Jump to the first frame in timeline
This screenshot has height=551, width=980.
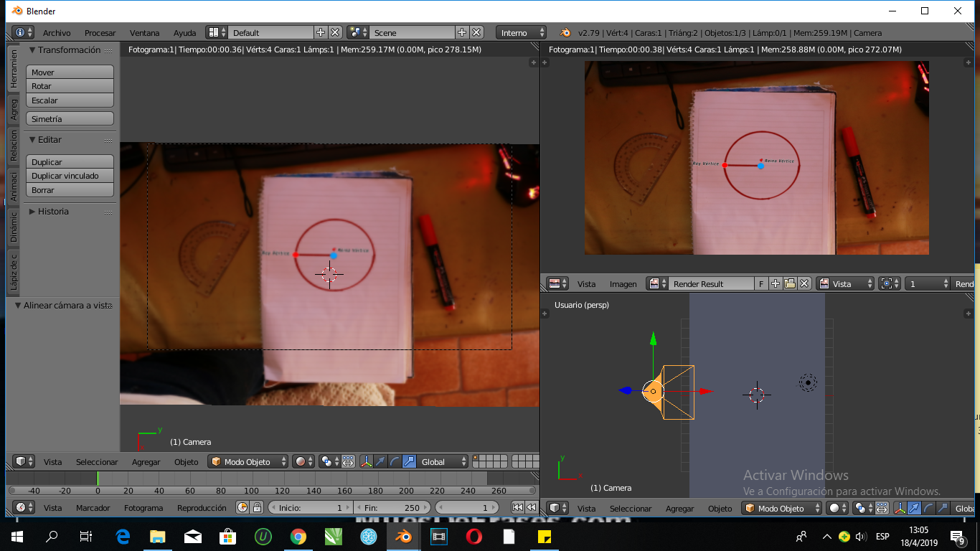tap(517, 507)
